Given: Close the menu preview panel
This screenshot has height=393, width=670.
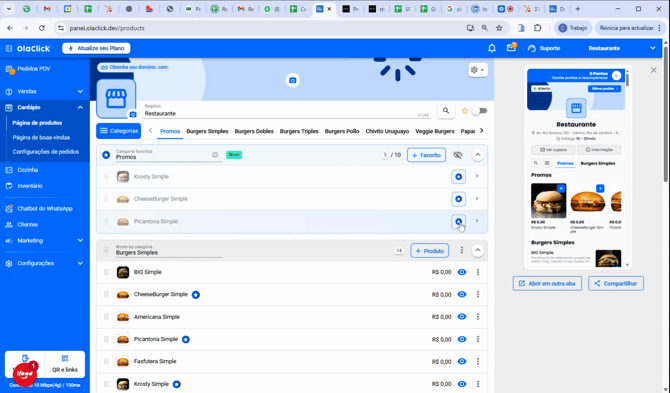Looking at the screenshot, I should [653, 70].
